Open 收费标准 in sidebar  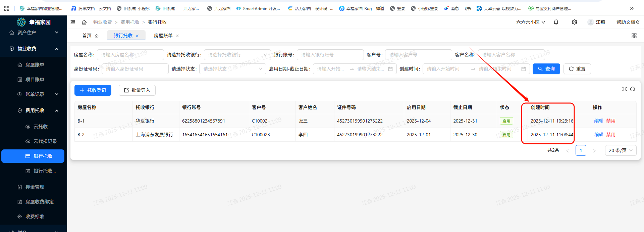pyautogui.click(x=34, y=217)
